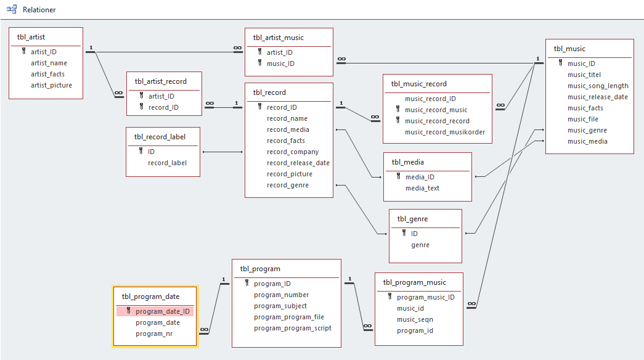Click key icon beside record_ID in tbl_artist_record

(142, 107)
